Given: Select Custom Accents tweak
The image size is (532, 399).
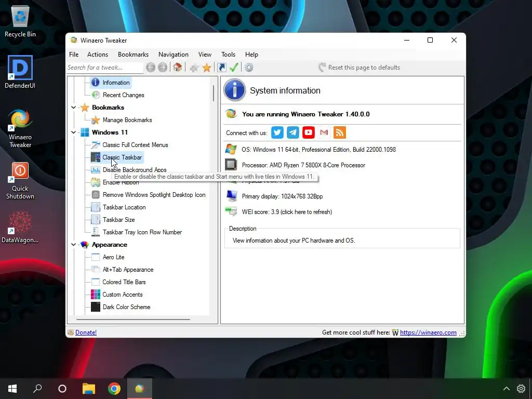Looking at the screenshot, I should pyautogui.click(x=123, y=295).
